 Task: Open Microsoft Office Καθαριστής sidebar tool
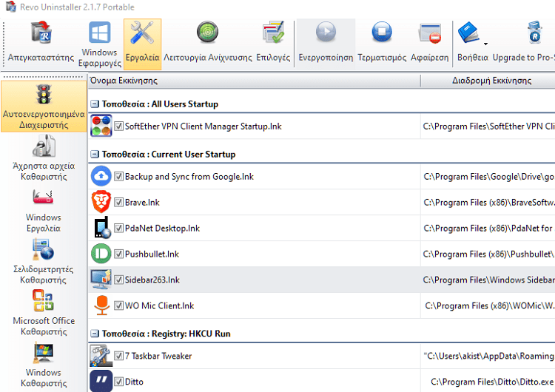[x=44, y=313]
